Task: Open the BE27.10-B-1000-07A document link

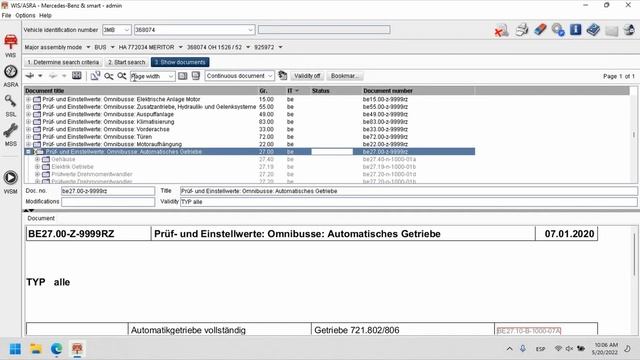Action: coord(529,331)
